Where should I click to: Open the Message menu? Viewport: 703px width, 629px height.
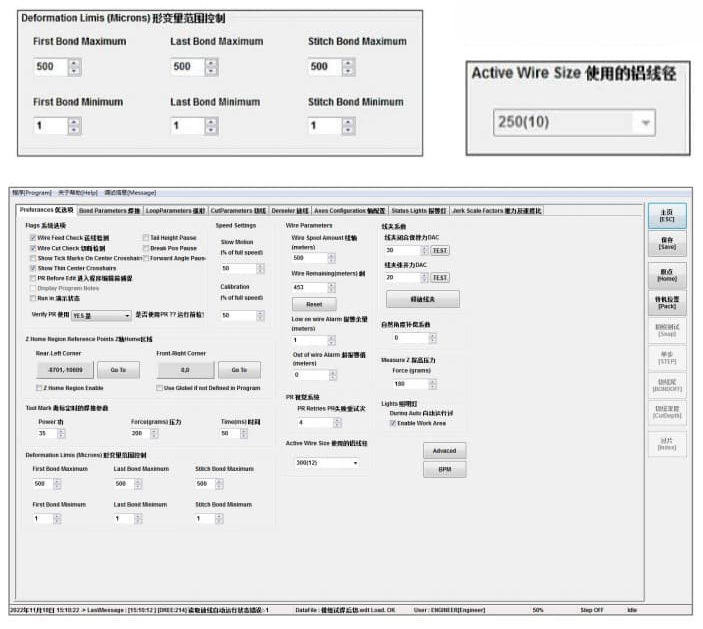tap(130, 193)
